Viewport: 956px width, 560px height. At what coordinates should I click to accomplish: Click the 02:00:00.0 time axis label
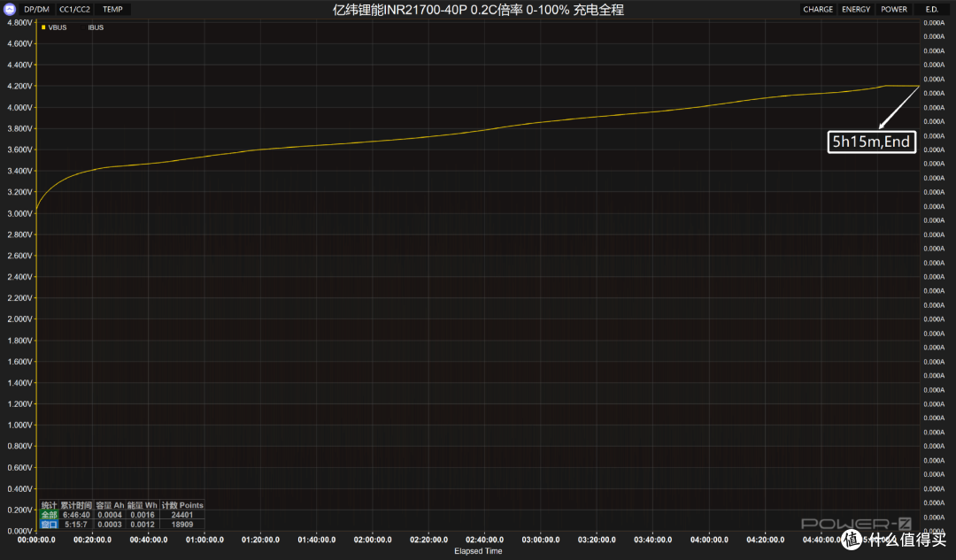click(x=373, y=540)
